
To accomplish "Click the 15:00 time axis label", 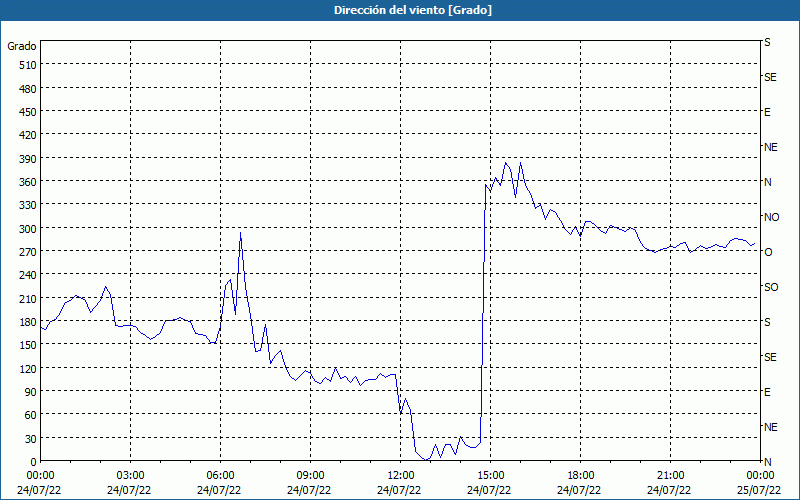I will coord(490,476).
